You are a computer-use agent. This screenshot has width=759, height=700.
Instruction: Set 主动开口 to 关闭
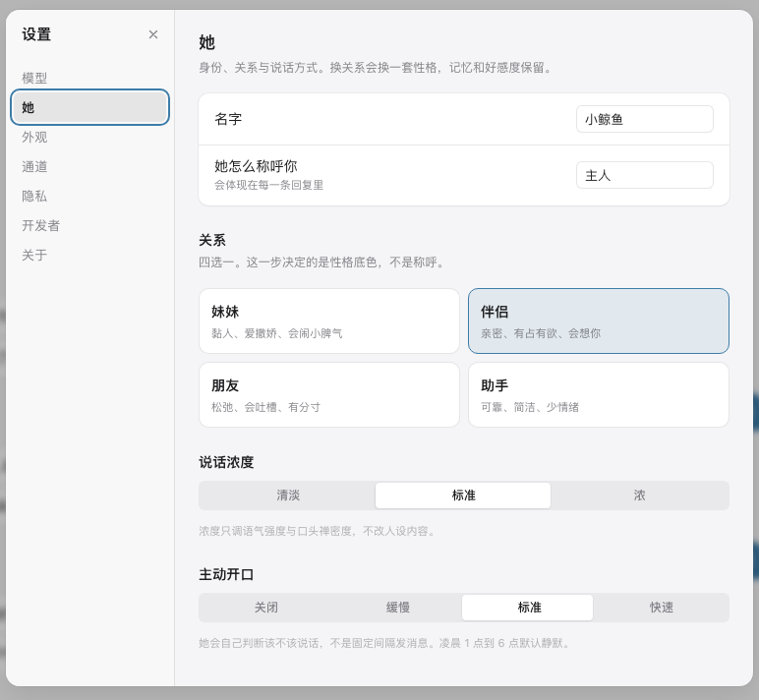click(266, 608)
